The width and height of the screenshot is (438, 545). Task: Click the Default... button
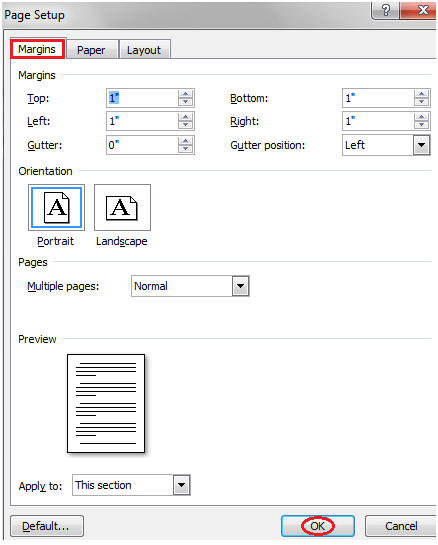(x=47, y=526)
